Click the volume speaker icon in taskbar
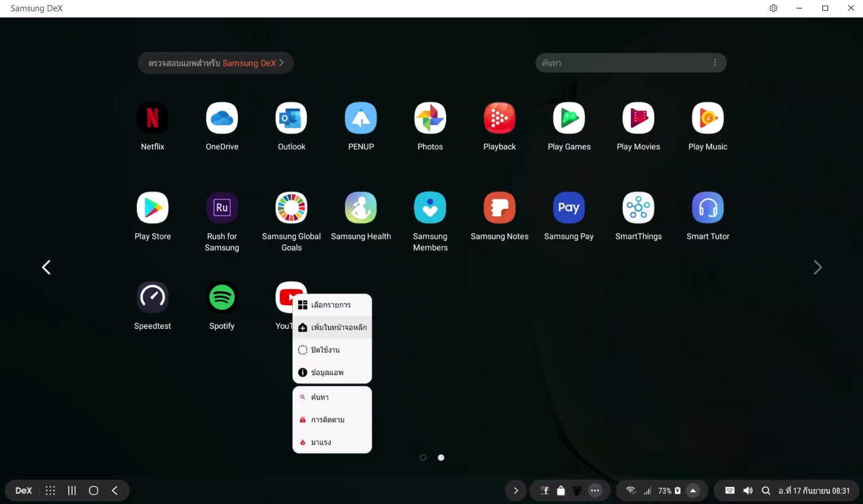The height and width of the screenshot is (504, 863). point(748,490)
